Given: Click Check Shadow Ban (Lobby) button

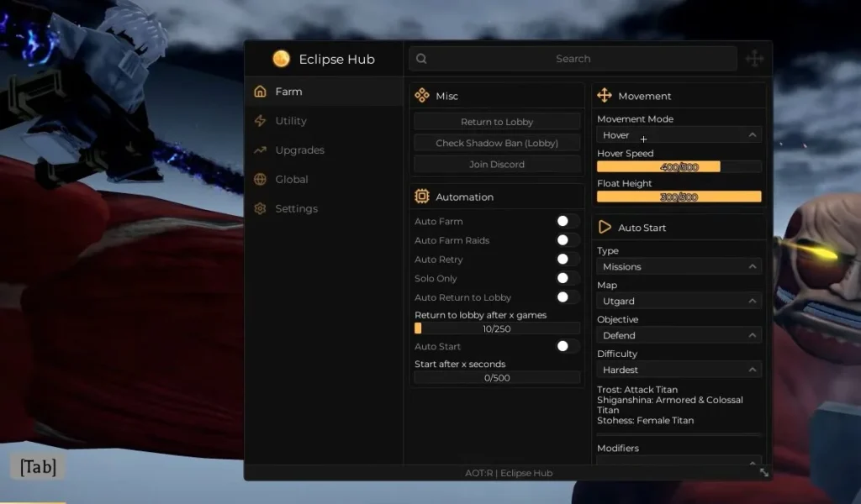Looking at the screenshot, I should click(x=497, y=143).
